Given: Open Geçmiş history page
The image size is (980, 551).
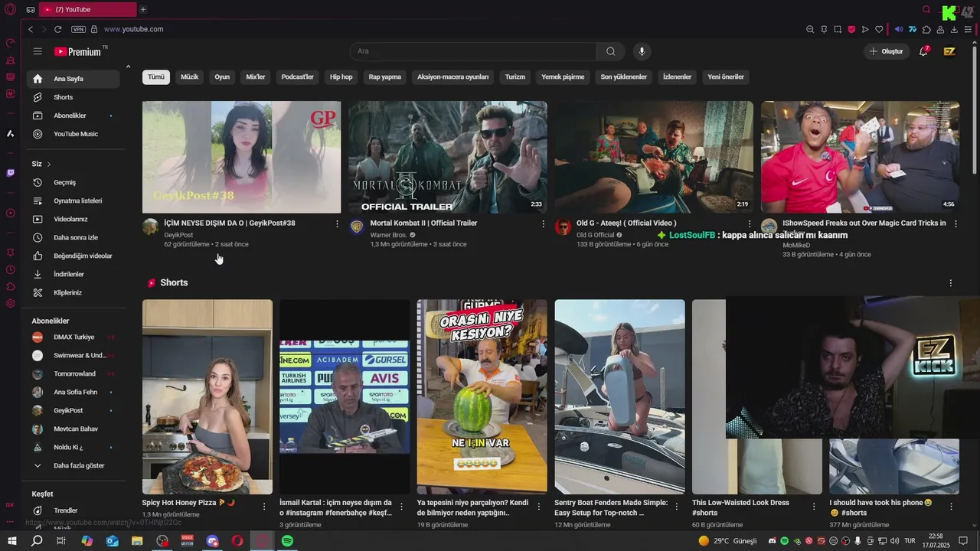Looking at the screenshot, I should 73,182.
